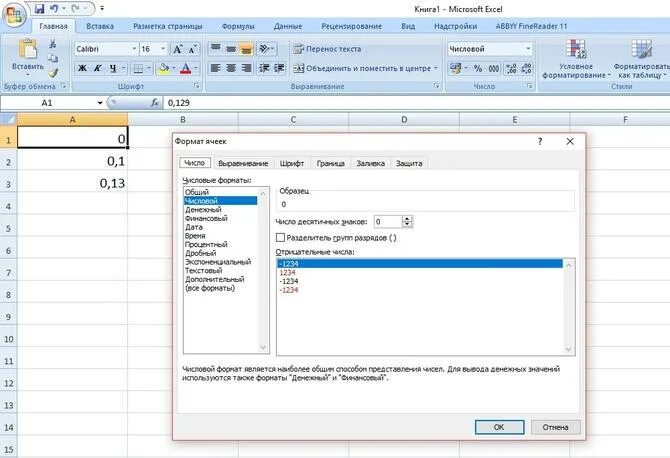This screenshot has height=458, width=670.
Task: Switch to the Вставка ribbon tab
Action: point(100,26)
